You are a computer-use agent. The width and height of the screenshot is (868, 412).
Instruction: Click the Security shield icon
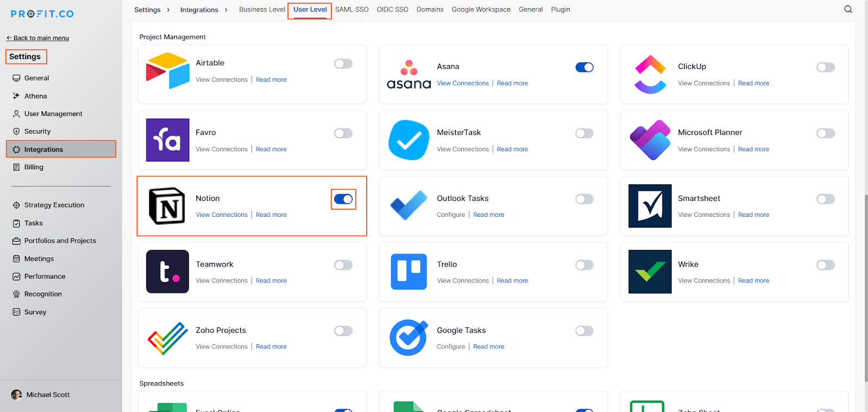point(16,131)
